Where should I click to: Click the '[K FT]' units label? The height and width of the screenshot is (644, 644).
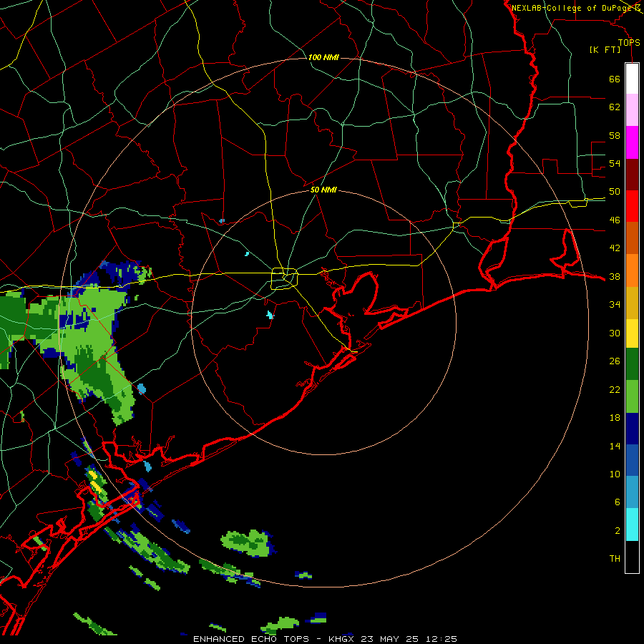(x=605, y=50)
